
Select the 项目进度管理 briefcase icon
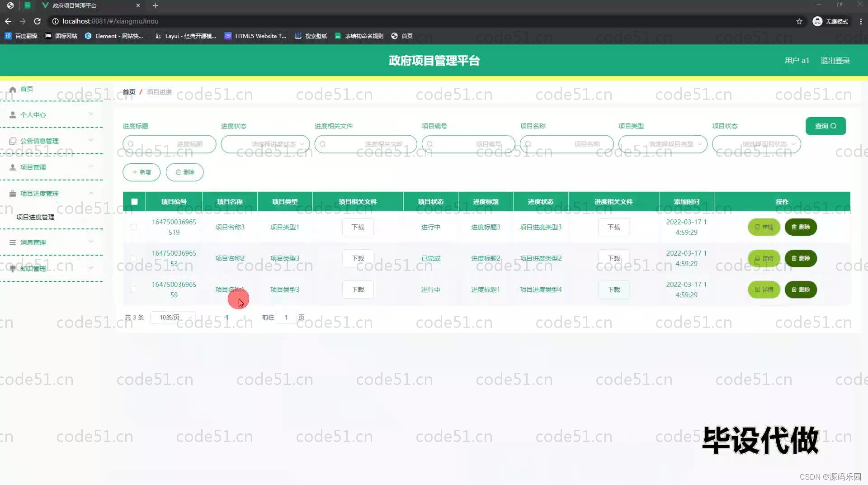[x=12, y=193]
